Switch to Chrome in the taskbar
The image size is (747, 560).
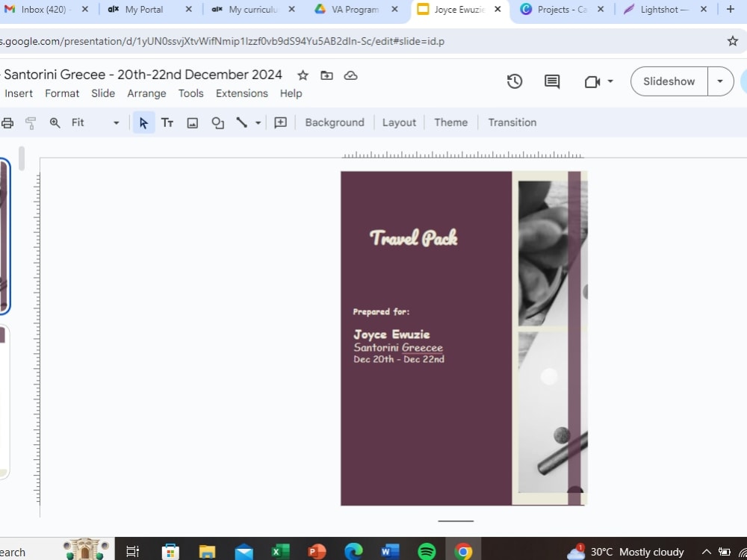[x=463, y=552]
